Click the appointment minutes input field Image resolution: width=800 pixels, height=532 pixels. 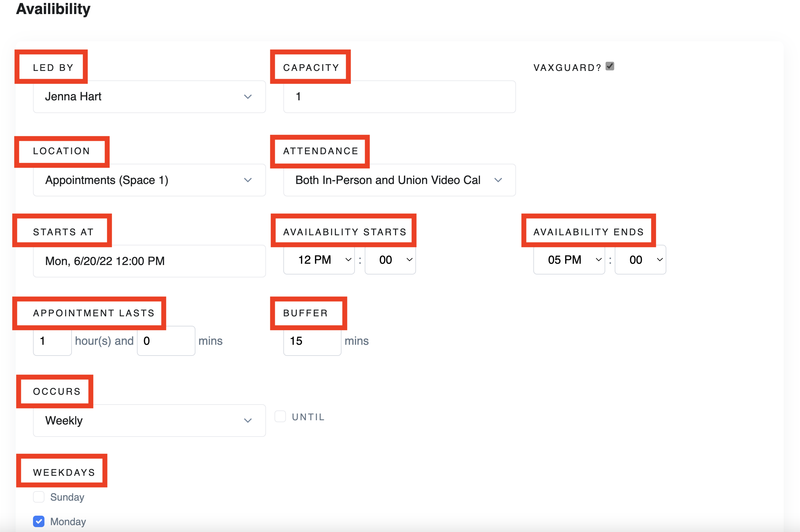[x=166, y=341]
